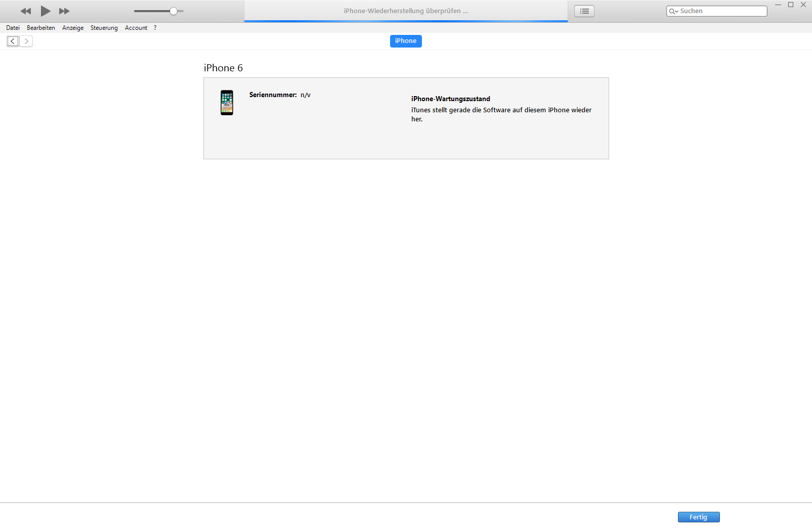Click the restore progress bar

[x=406, y=21]
